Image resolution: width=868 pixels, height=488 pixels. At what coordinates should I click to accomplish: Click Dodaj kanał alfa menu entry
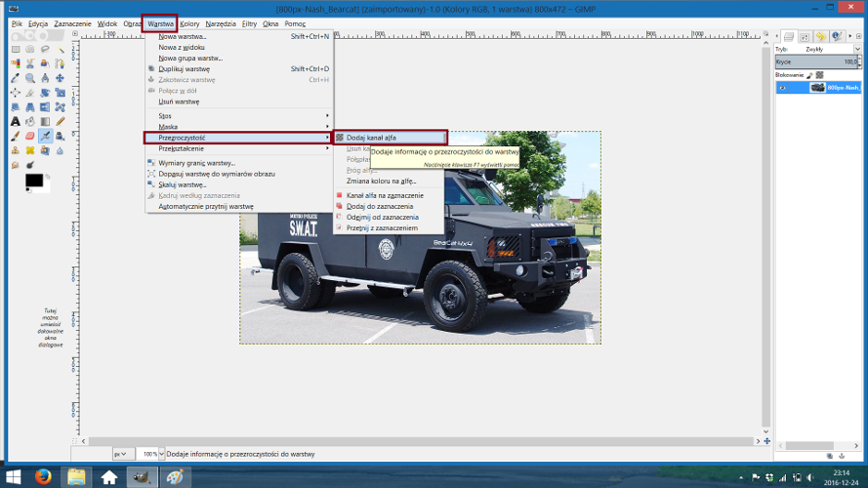point(391,138)
